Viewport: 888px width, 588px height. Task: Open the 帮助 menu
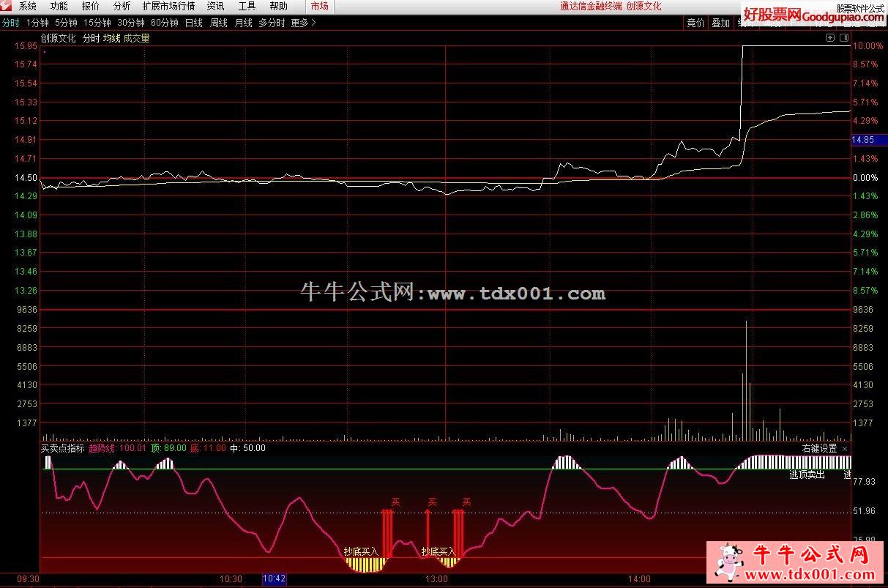278,6
